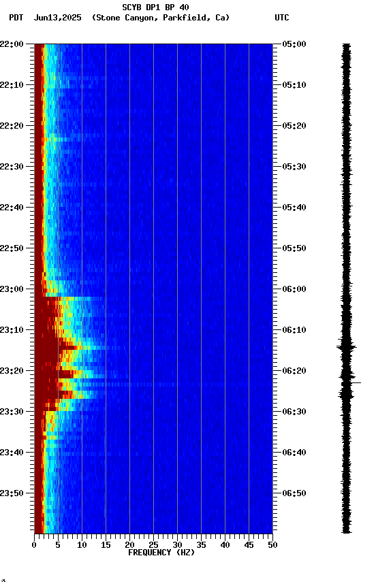Click the 22:00 PDT time label
Image resolution: width=376 pixels, height=588 pixels.
click(x=12, y=44)
